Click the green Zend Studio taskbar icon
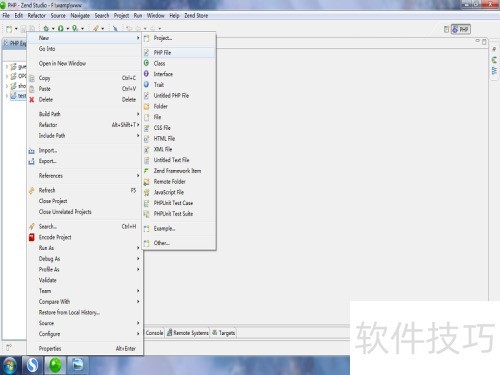Image resolution: width=500 pixels, height=375 pixels. pyautogui.click(x=55, y=365)
